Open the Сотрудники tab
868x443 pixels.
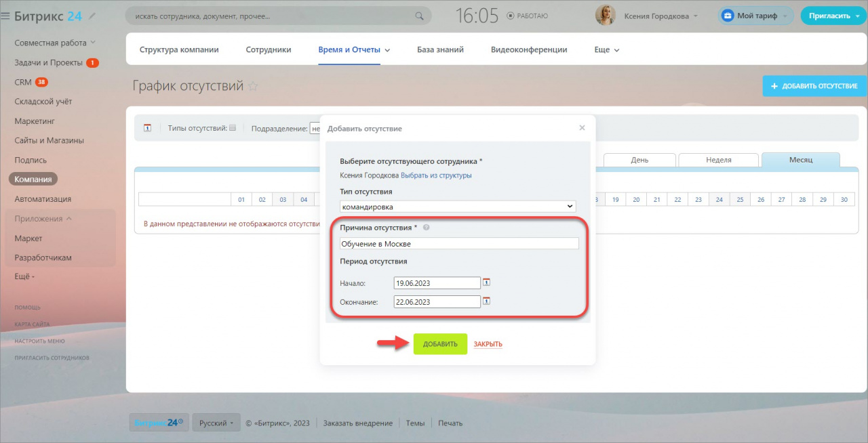[x=269, y=49]
